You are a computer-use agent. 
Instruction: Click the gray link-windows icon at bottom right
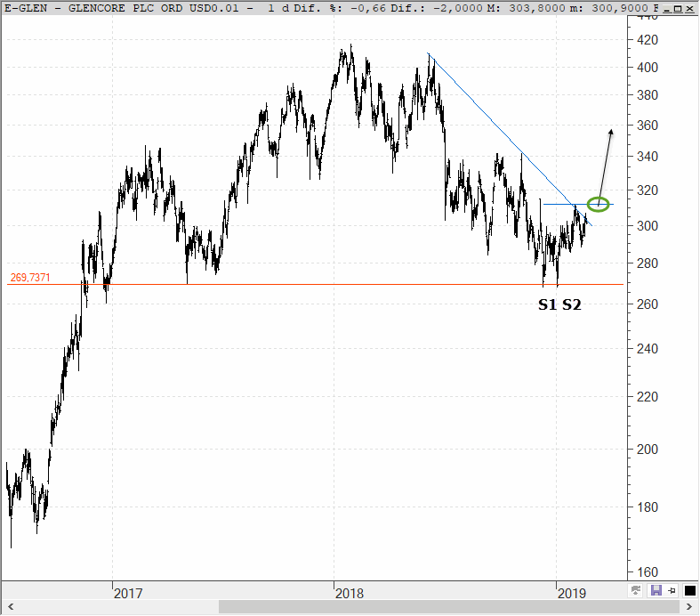coord(636,590)
